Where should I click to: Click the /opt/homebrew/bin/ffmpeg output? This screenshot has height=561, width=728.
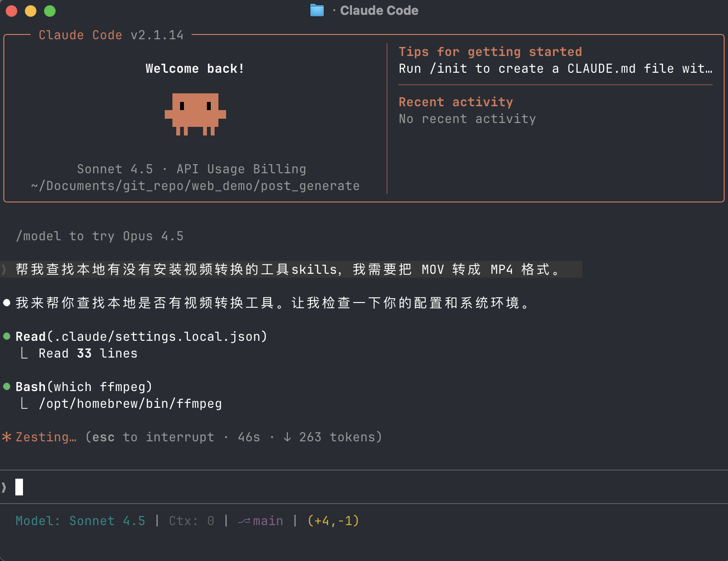(130, 404)
